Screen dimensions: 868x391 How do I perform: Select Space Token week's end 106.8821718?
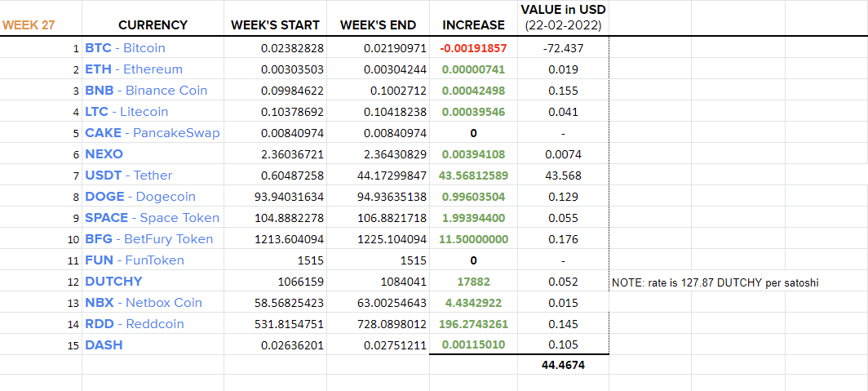(x=378, y=218)
